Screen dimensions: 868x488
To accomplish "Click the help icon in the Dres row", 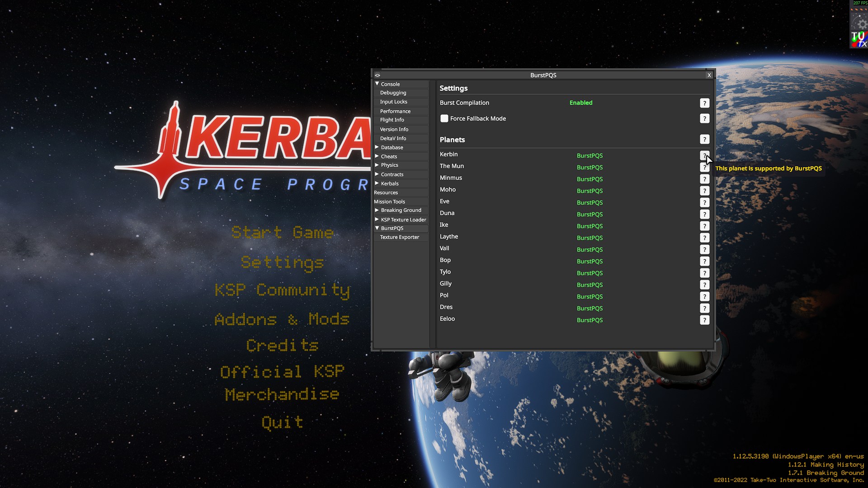I will 704,308.
